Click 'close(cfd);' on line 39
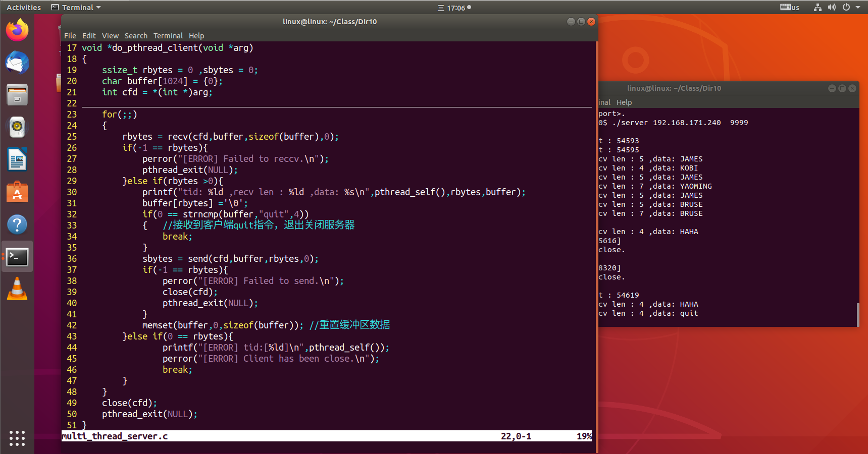Viewport: 868px width, 454px height. (190, 292)
